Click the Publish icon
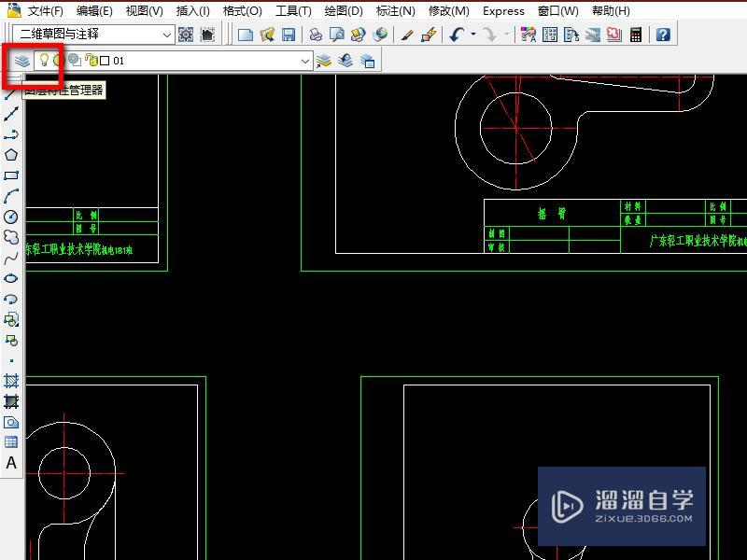The image size is (747, 560). click(359, 35)
